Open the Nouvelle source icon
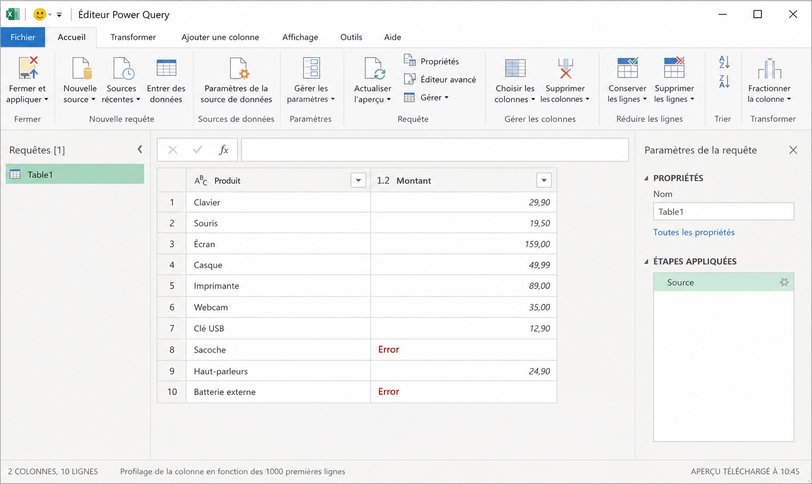Screen dimensions: 812x484 (81, 68)
